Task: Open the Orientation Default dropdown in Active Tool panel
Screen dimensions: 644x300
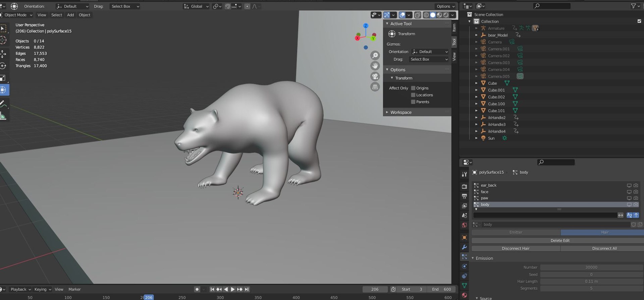Action: 430,52
